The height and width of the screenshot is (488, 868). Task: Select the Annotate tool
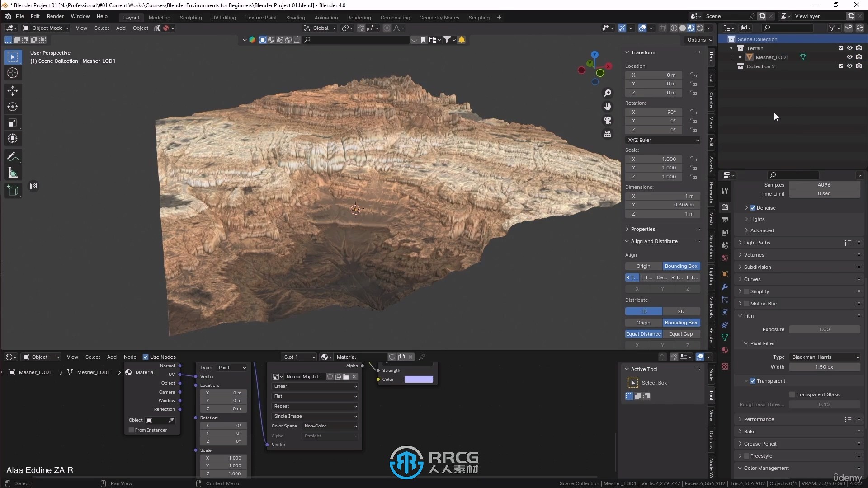coord(13,157)
